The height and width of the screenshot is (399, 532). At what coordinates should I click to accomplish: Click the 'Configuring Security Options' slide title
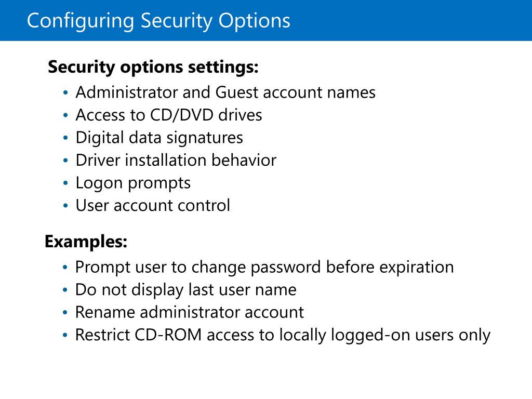158,21
